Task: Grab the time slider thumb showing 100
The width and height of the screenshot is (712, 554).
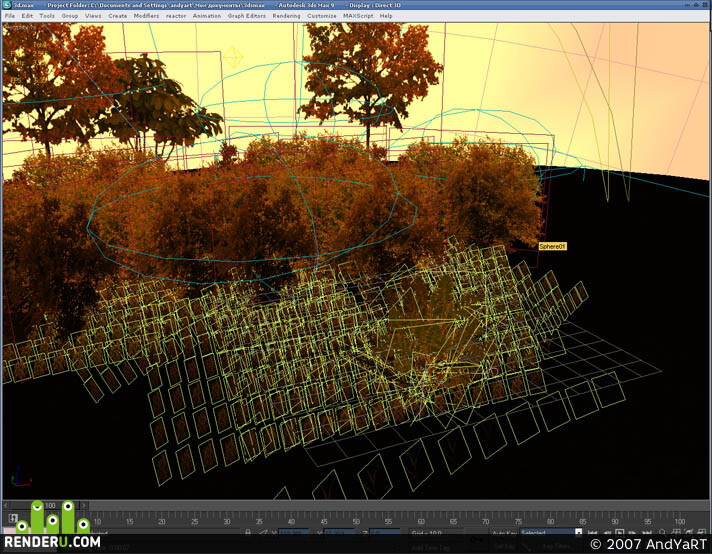Action: tap(50, 505)
